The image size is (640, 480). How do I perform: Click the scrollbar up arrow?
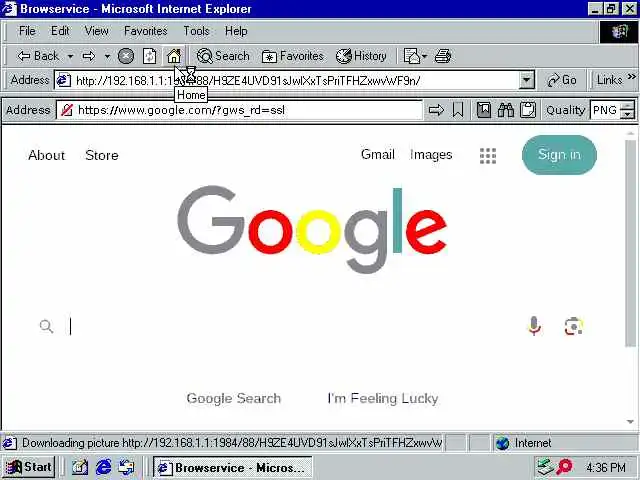pos(631,133)
